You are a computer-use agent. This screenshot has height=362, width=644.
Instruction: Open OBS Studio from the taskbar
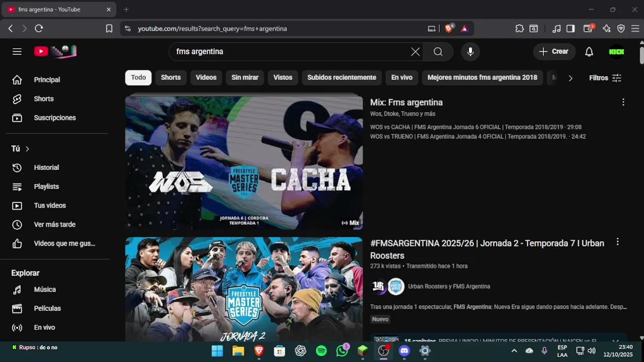[384, 350]
